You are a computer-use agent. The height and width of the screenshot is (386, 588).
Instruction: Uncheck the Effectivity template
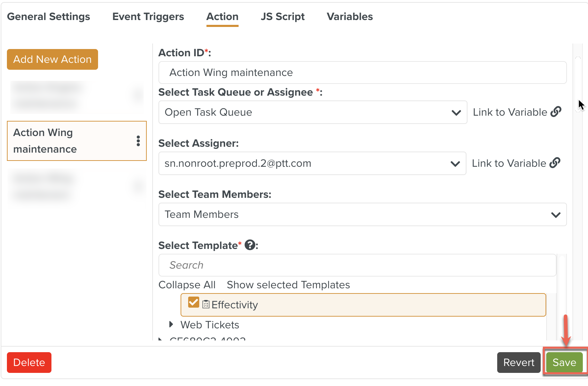193,302
